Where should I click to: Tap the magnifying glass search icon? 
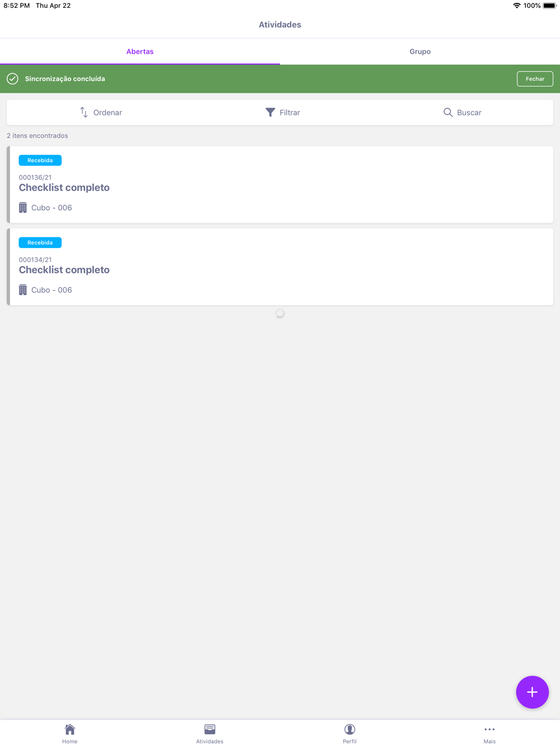coord(448,113)
